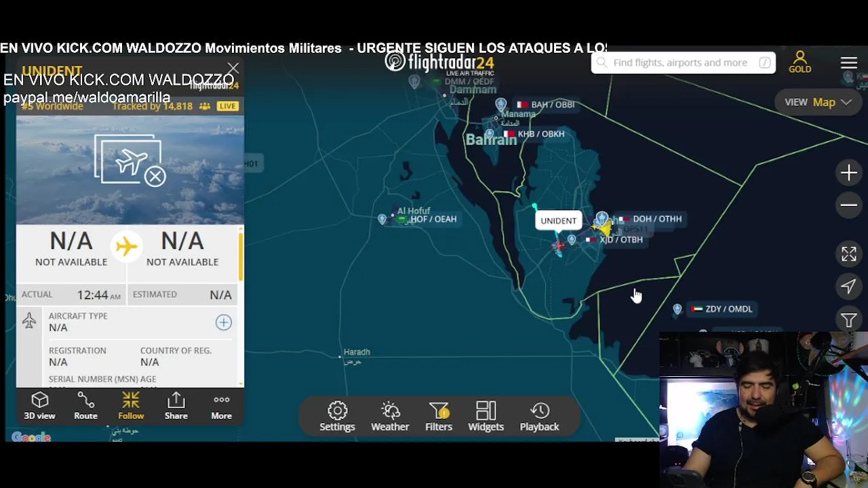Open the Weather layers panel

390,416
